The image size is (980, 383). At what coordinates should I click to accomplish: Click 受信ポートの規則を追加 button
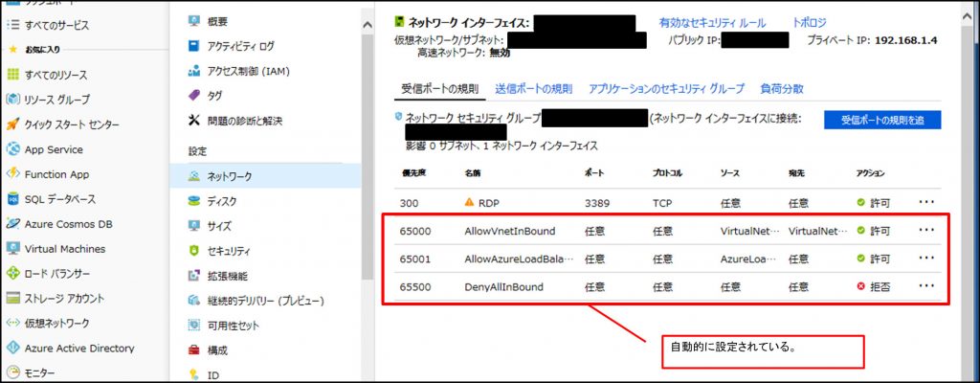(882, 120)
